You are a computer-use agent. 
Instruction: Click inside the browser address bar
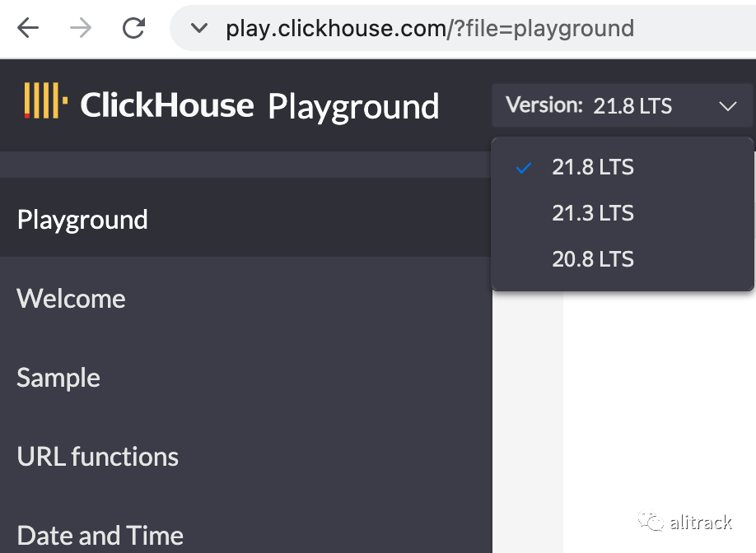tap(412, 28)
